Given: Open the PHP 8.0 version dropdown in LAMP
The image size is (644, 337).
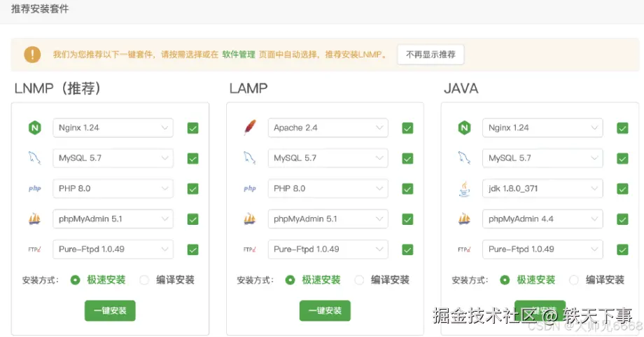Looking at the screenshot, I should coord(328,188).
